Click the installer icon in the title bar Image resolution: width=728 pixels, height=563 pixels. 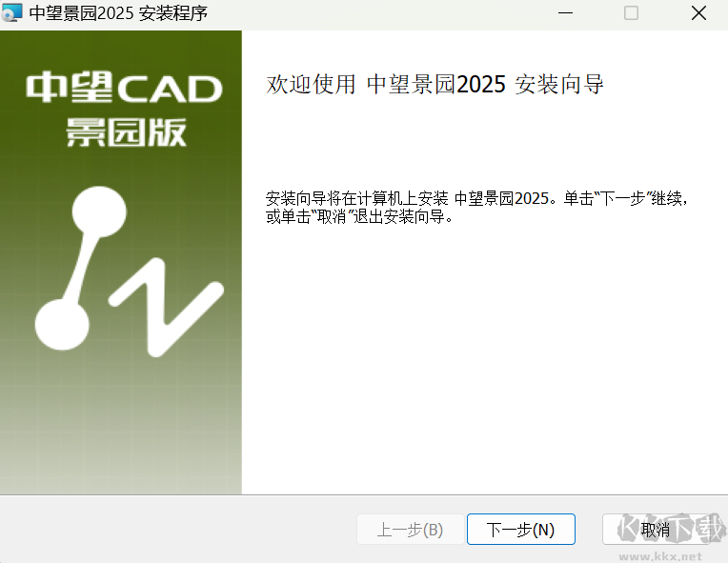pos(11,12)
